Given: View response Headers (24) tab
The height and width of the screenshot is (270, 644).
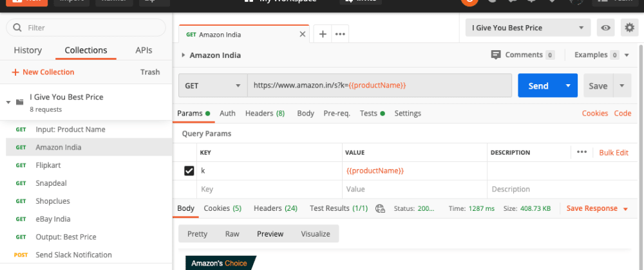Looking at the screenshot, I should coord(276,208).
